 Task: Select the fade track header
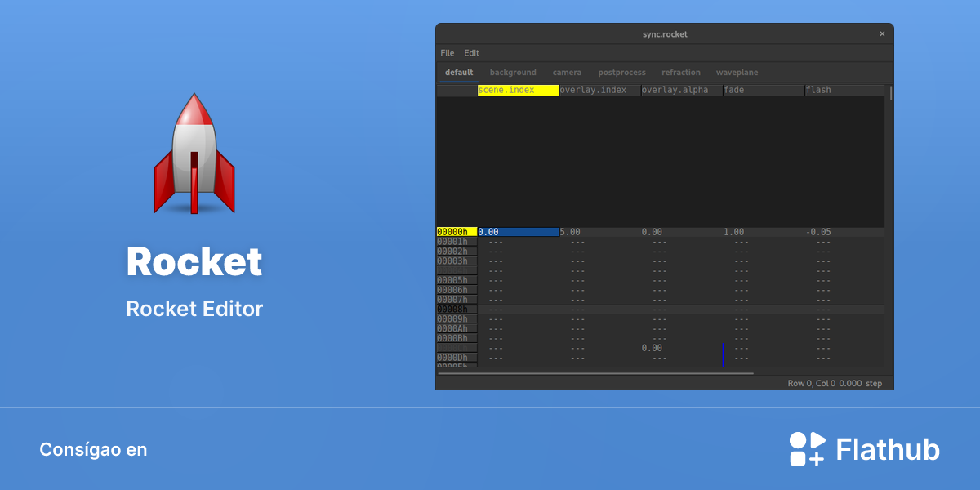click(x=764, y=90)
